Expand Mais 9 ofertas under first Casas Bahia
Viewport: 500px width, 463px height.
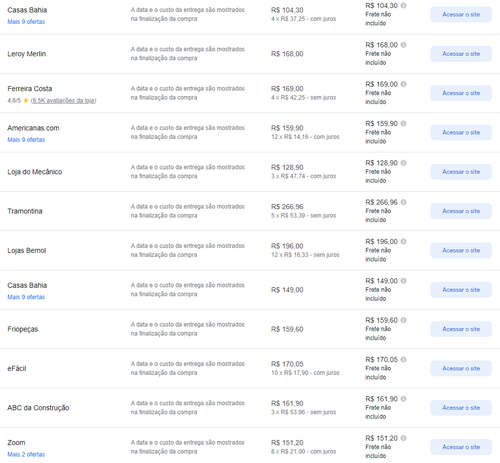(26, 22)
